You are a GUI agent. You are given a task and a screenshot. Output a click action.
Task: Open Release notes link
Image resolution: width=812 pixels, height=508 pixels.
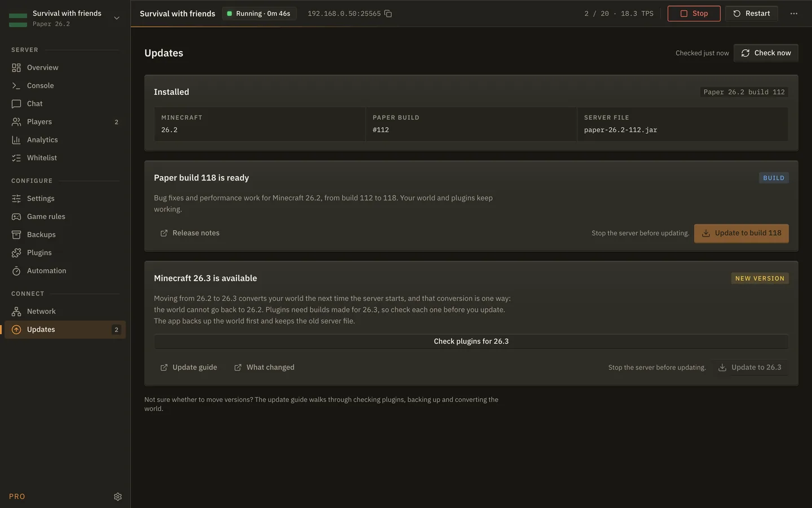pos(190,233)
